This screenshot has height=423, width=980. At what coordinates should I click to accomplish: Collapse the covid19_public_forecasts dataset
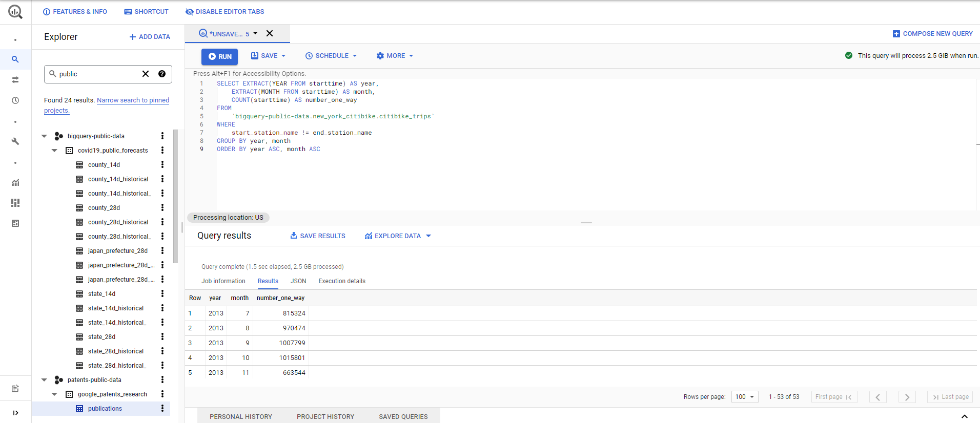[54, 150]
